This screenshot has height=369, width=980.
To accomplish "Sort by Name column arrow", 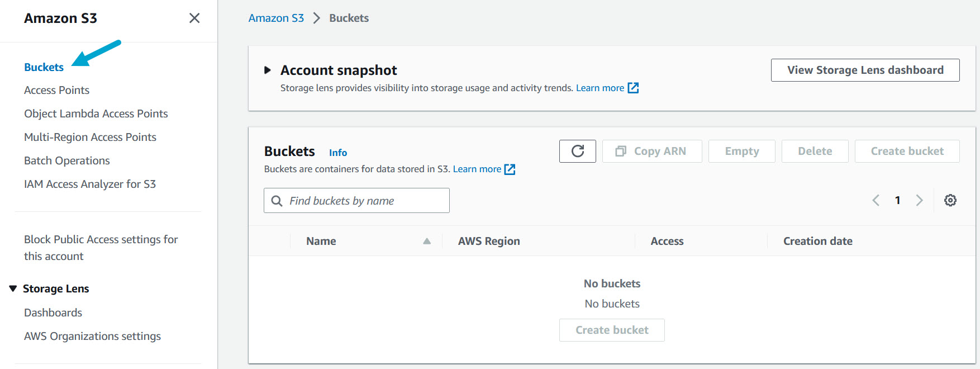I will [x=427, y=241].
